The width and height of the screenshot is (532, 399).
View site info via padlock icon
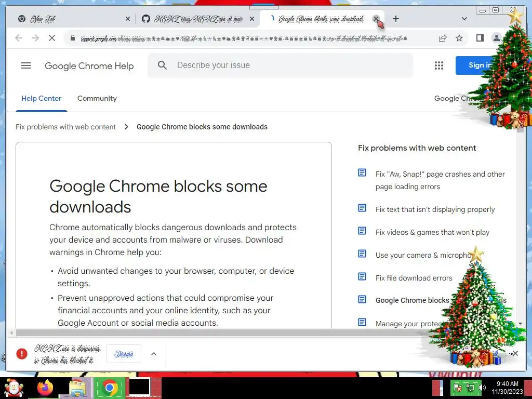[72, 38]
